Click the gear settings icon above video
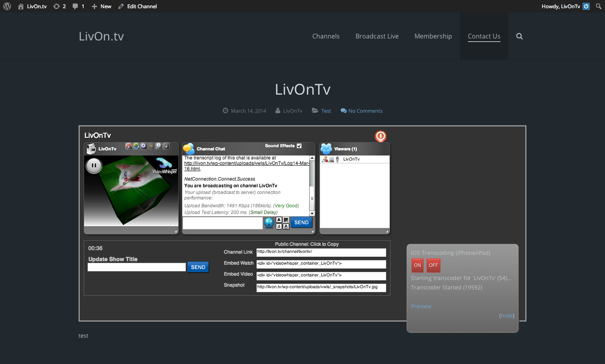This screenshot has width=605, height=364. tap(144, 146)
